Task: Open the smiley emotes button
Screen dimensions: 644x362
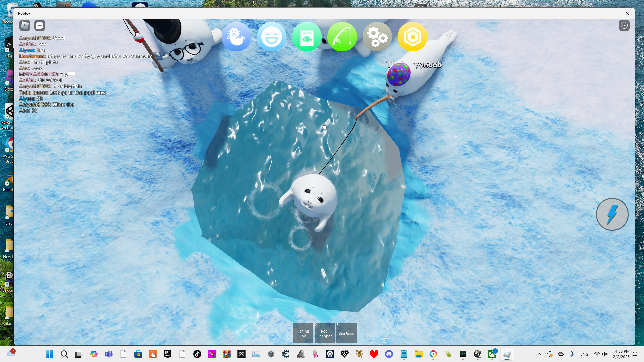Action: pyautogui.click(x=271, y=37)
